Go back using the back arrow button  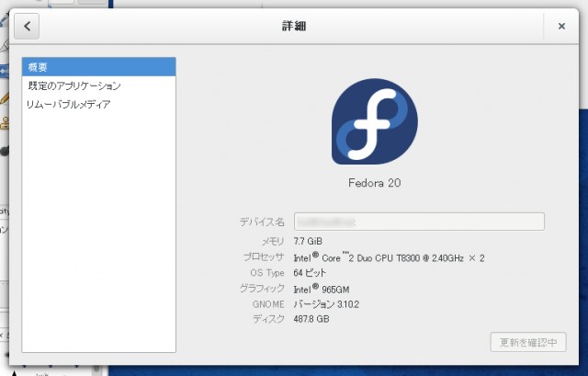coord(27,27)
